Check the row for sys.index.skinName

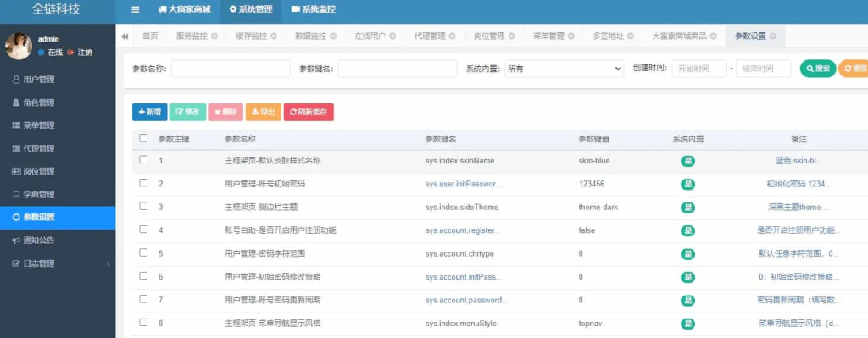click(143, 159)
